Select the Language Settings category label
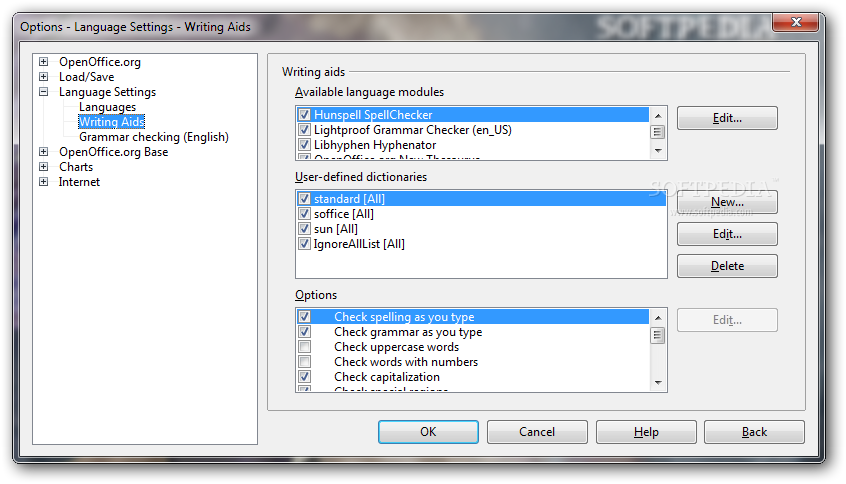Screen dimensions: 846x484 pyautogui.click(x=107, y=92)
